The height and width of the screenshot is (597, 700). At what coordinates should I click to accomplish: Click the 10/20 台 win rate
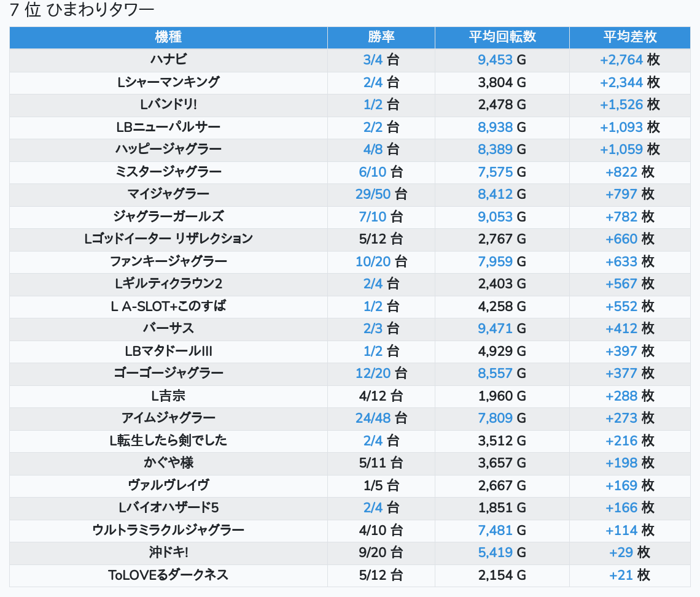point(381,261)
